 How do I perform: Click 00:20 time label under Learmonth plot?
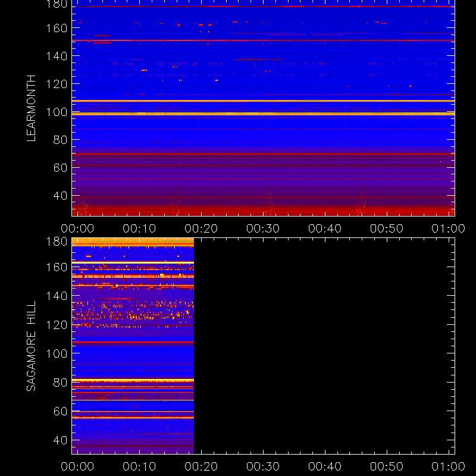click(x=201, y=228)
